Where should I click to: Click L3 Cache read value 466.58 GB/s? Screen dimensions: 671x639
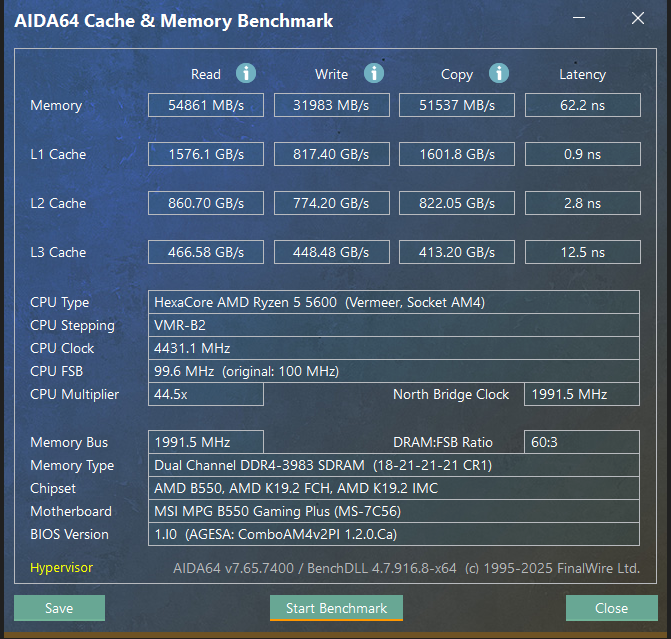(206, 252)
